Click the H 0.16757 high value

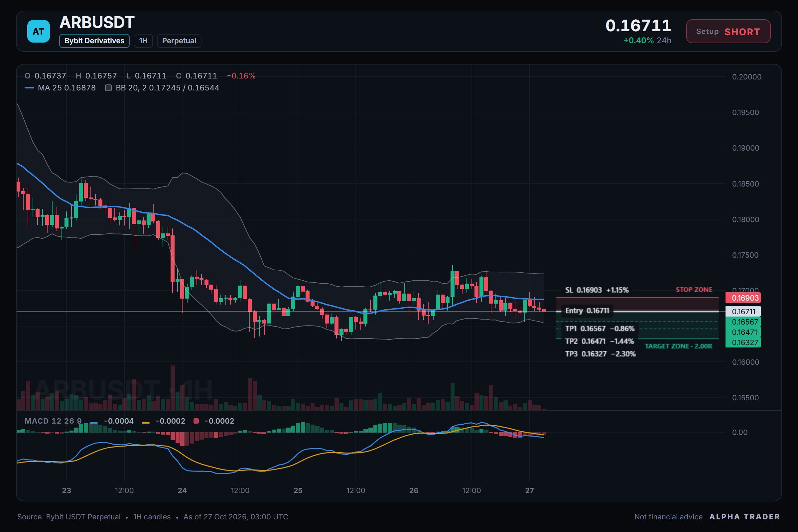coord(96,76)
